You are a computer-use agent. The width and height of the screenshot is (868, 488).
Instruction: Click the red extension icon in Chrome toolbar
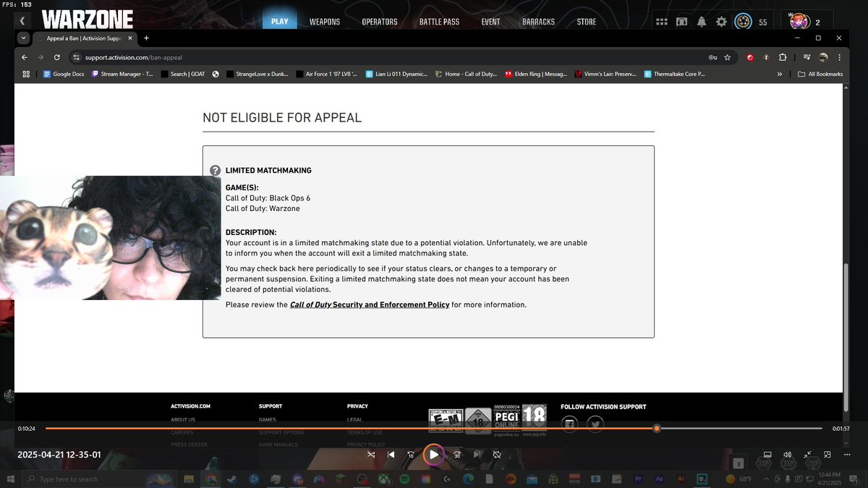(x=750, y=57)
